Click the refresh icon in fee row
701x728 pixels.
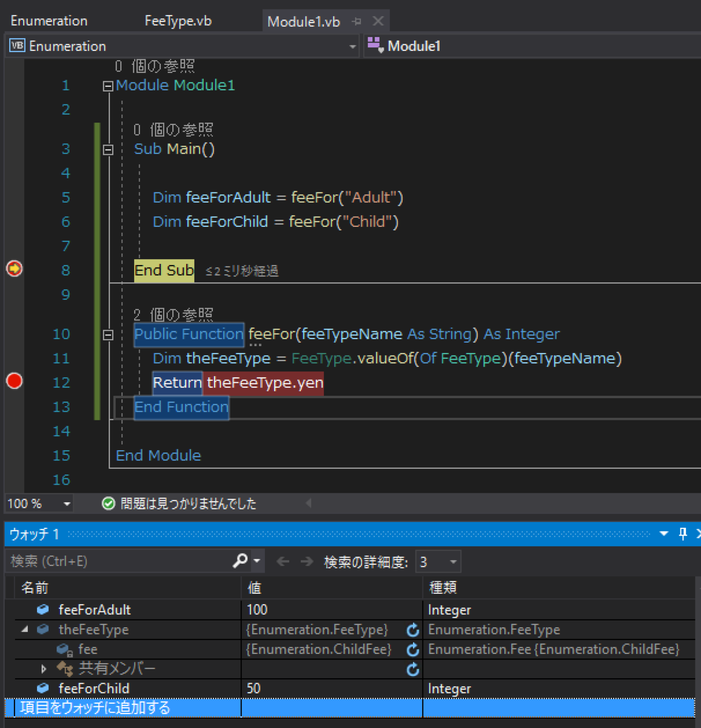pos(413,650)
